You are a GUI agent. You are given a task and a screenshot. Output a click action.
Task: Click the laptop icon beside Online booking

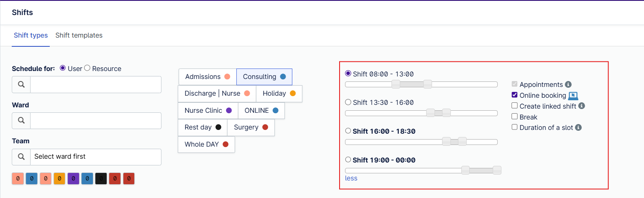[573, 96]
